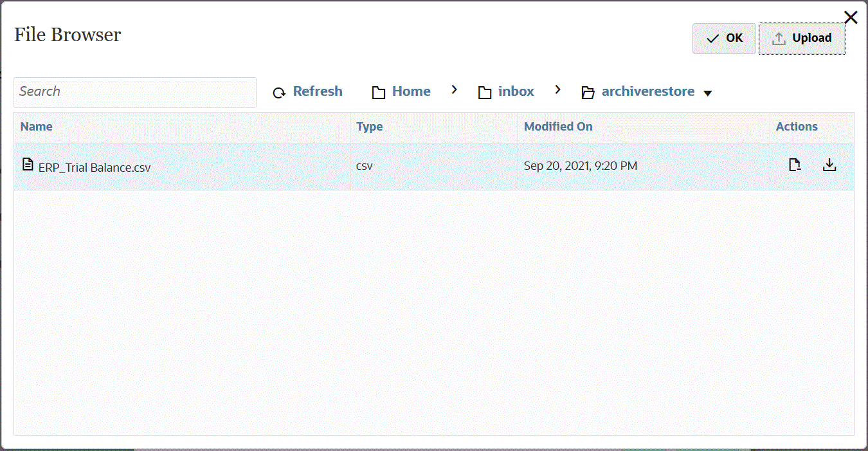
Task: Click the Home folder icon
Action: [x=379, y=93]
